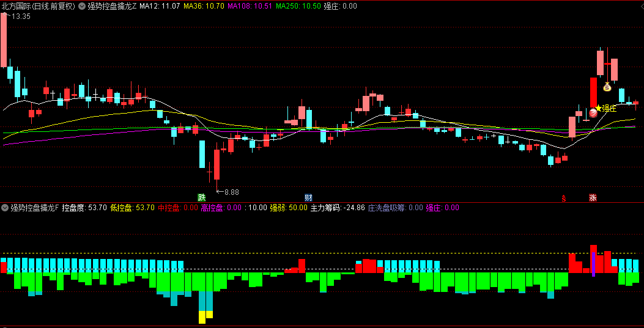
Task: Click the red 中控盘: 0.00 value
Action: (x=178, y=208)
